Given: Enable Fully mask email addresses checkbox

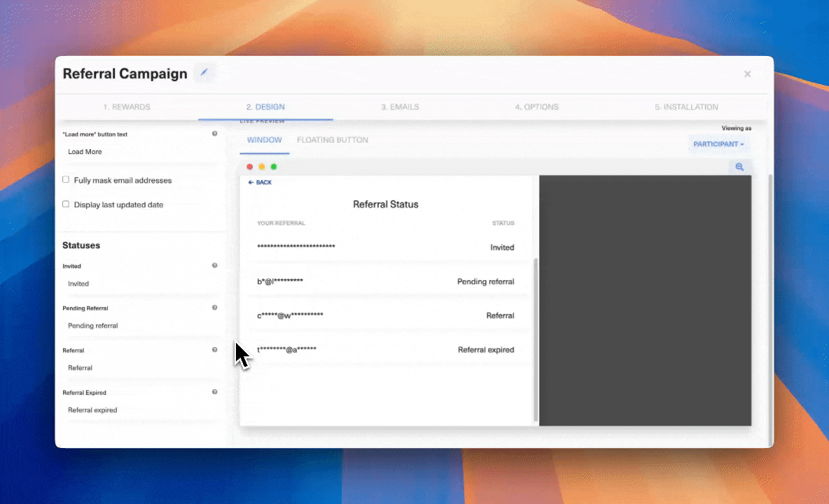Looking at the screenshot, I should pyautogui.click(x=66, y=180).
